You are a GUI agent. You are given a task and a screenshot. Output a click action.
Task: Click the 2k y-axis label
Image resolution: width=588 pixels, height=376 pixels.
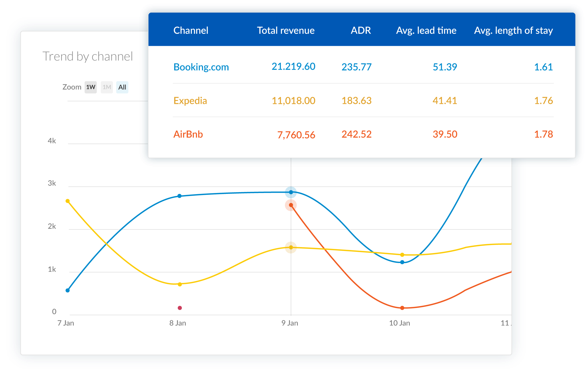coord(52,226)
